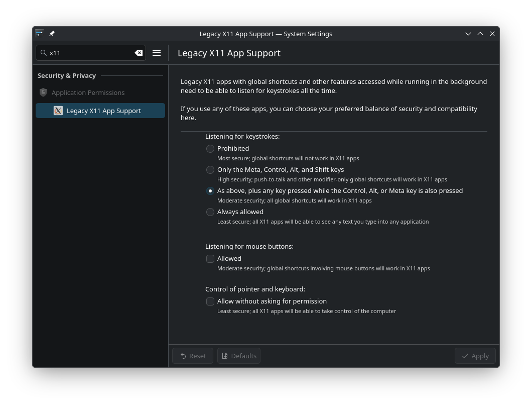Click the Legacy X11 App Support page heading
This screenshot has width=532, height=406.
(229, 53)
